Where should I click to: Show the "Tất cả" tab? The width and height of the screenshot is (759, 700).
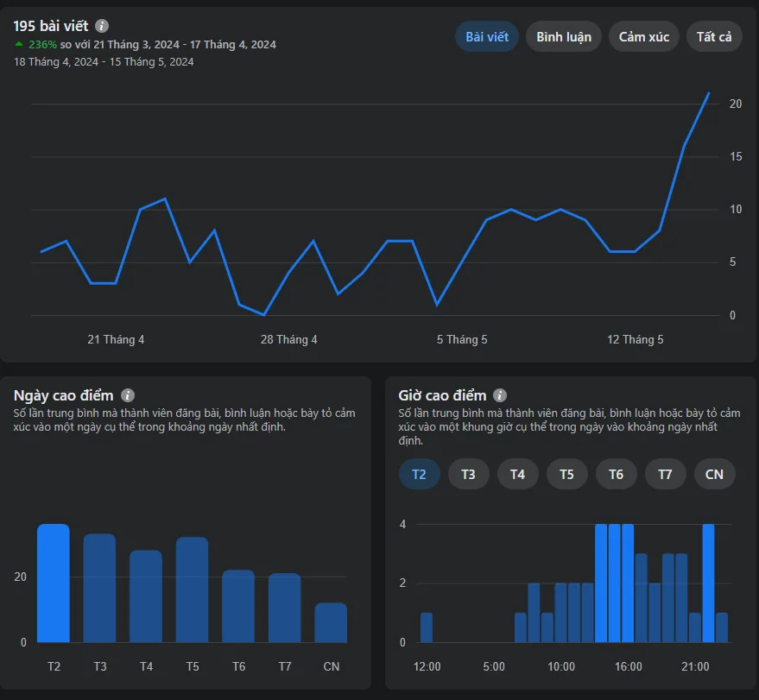(x=714, y=37)
